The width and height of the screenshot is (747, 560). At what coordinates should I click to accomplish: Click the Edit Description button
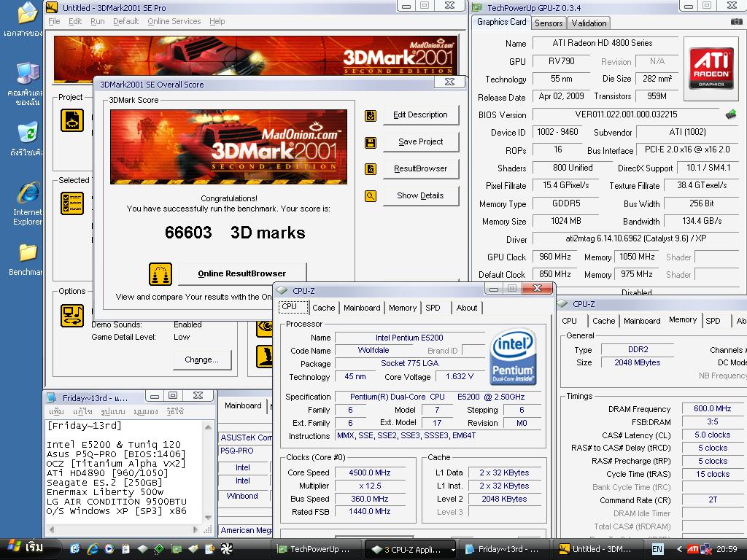[421, 114]
